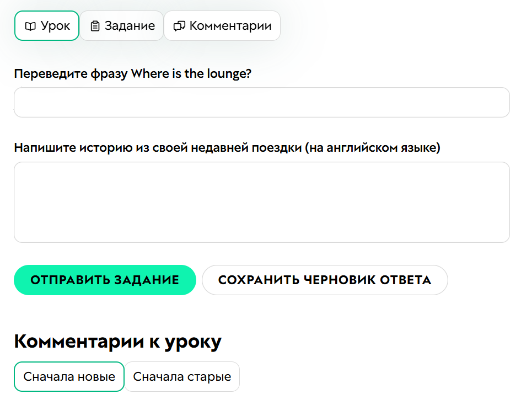Select the Сначала новые filter button
The height and width of the screenshot is (394, 532).
[68, 376]
